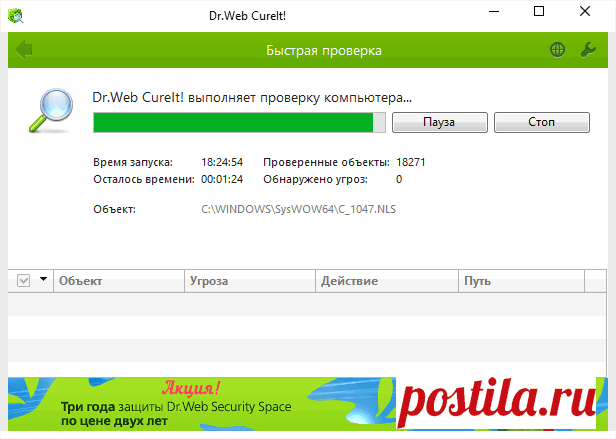
Task: Click the scanned file path C_1047.NLS
Action: tap(298, 209)
